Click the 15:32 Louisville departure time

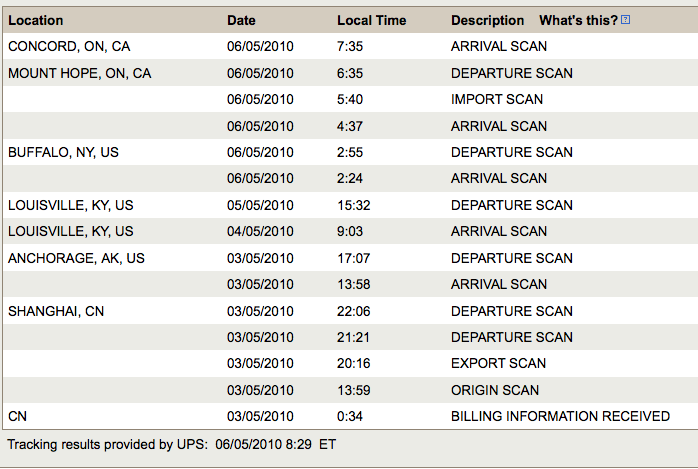pos(353,205)
